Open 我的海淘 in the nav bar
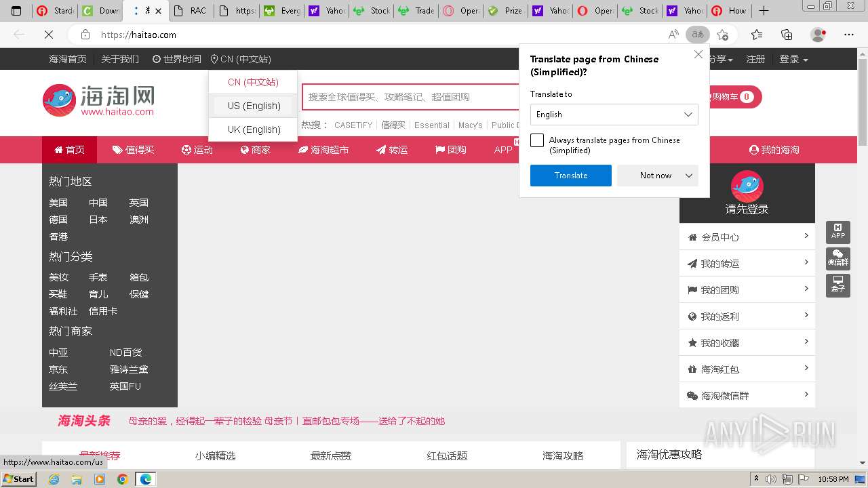The image size is (868, 488). pos(774,150)
